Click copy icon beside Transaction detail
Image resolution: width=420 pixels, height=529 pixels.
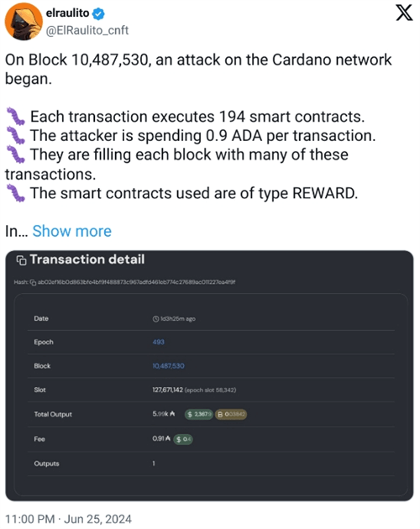21,260
